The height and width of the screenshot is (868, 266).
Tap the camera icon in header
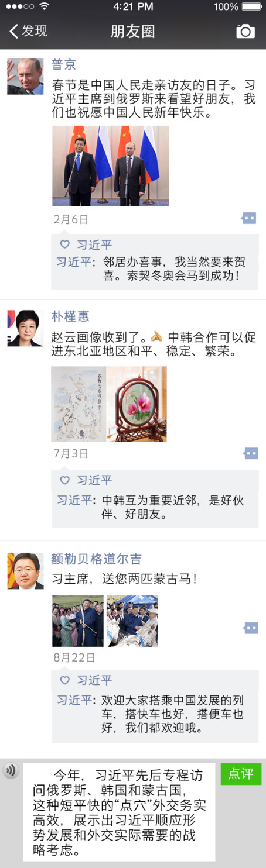[x=245, y=31]
